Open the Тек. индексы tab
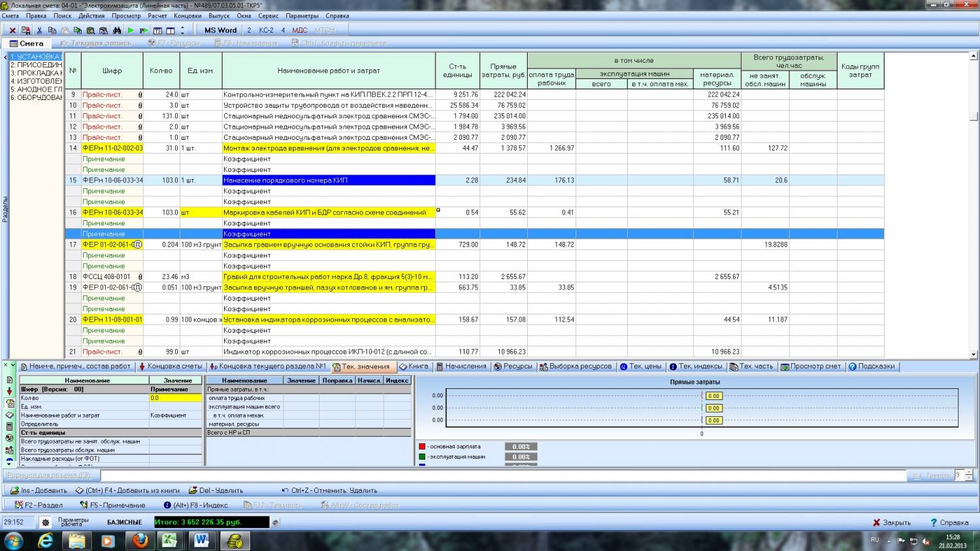 coord(695,367)
